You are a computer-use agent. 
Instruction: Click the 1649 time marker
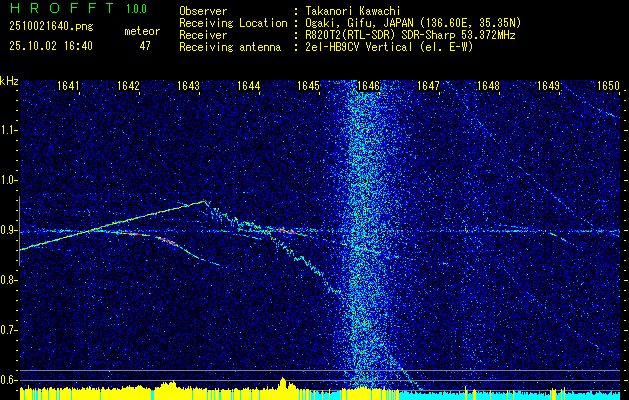(x=548, y=86)
